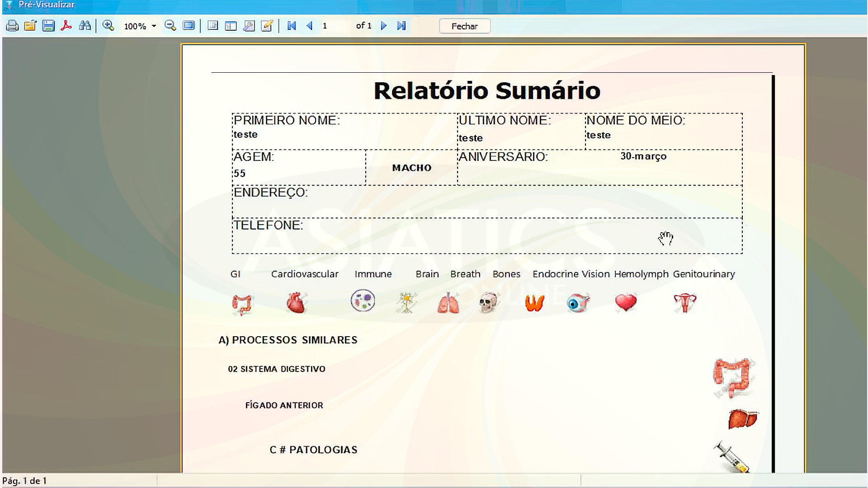Image resolution: width=868 pixels, height=488 pixels.
Task: Toggle the full screen view icon
Action: click(189, 26)
